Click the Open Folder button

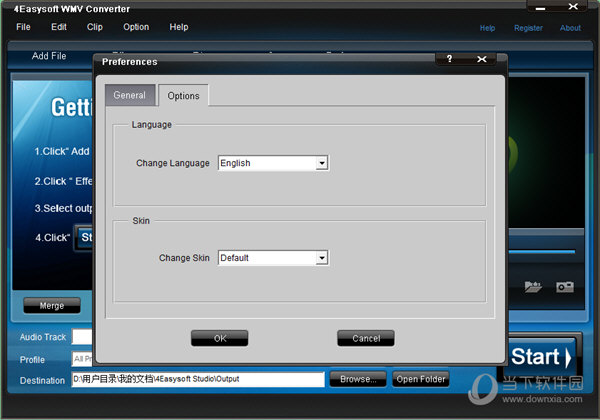(421, 379)
